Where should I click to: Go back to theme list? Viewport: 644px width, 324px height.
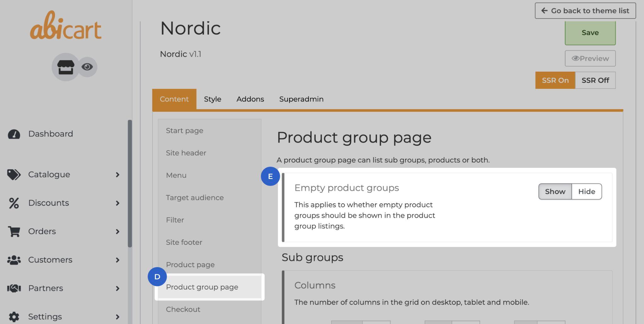pos(585,11)
